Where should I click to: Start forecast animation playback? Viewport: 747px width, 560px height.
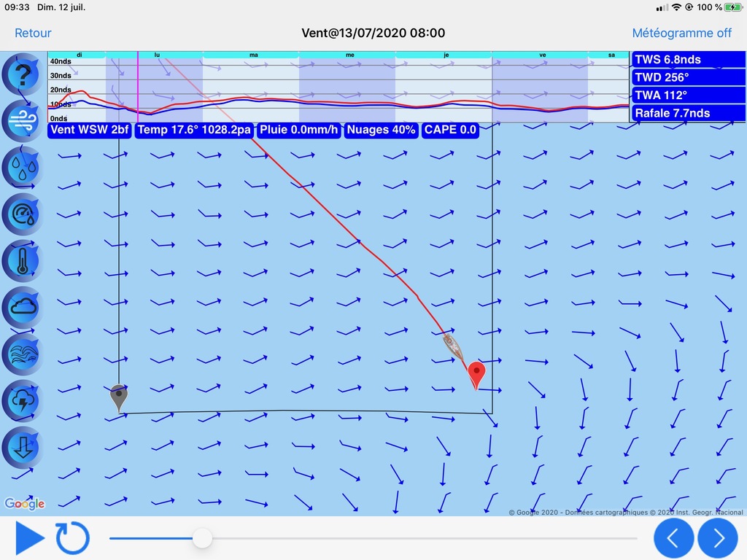pyautogui.click(x=29, y=539)
